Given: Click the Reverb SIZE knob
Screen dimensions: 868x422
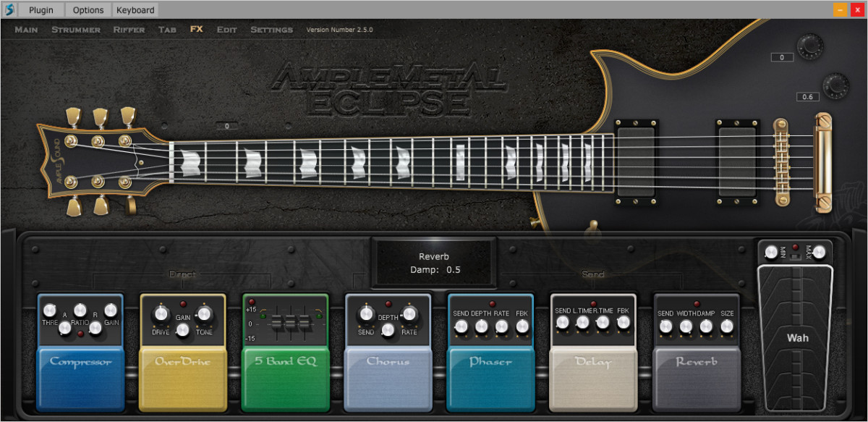Looking at the screenshot, I should (x=727, y=327).
